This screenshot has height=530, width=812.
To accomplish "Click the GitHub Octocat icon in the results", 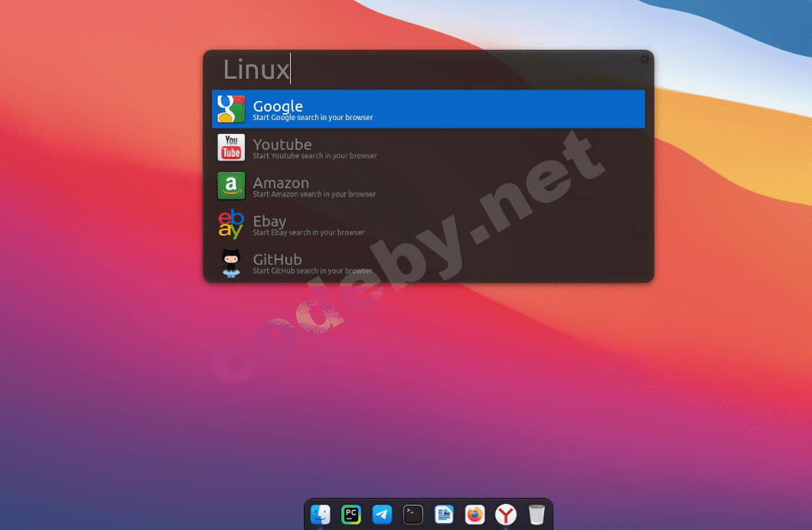I will 230,262.
